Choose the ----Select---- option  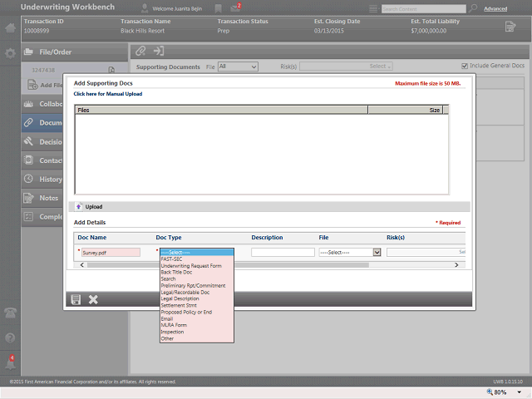click(x=197, y=253)
